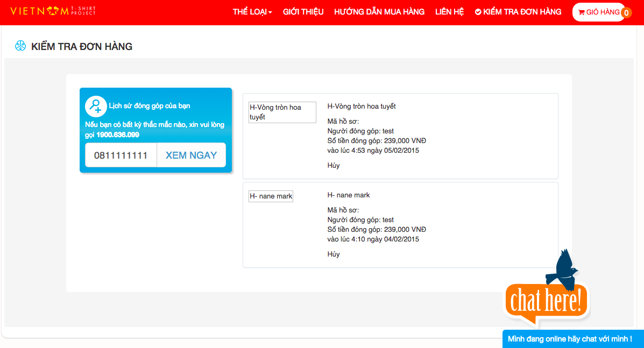Go to GIỚI THIỆU page
This screenshot has height=348, width=644.
[x=303, y=12]
